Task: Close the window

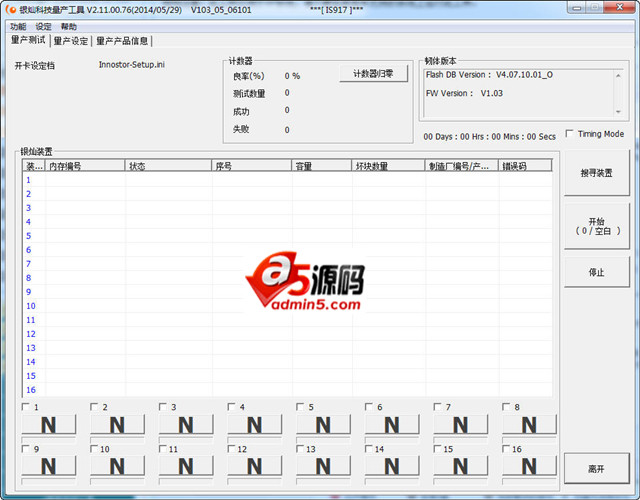Action: tap(619, 8)
